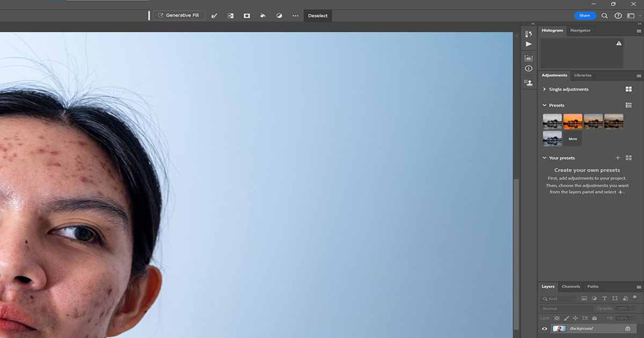Click the Create Mask icon in contextual taskbar

tap(246, 15)
